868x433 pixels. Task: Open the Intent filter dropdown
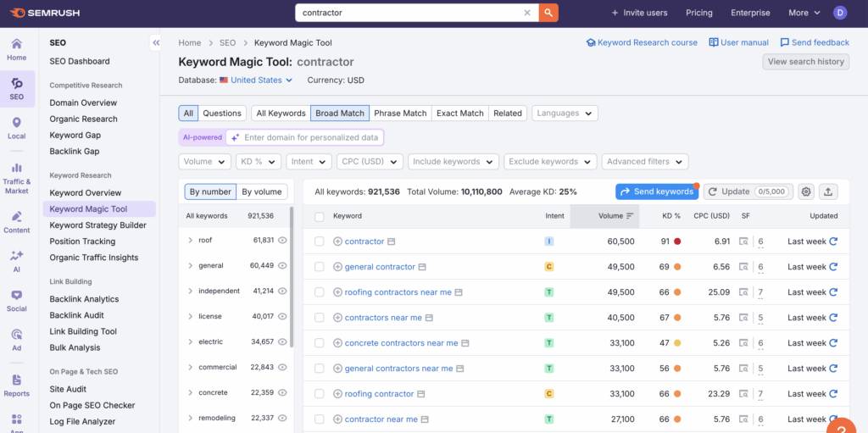[309, 162]
